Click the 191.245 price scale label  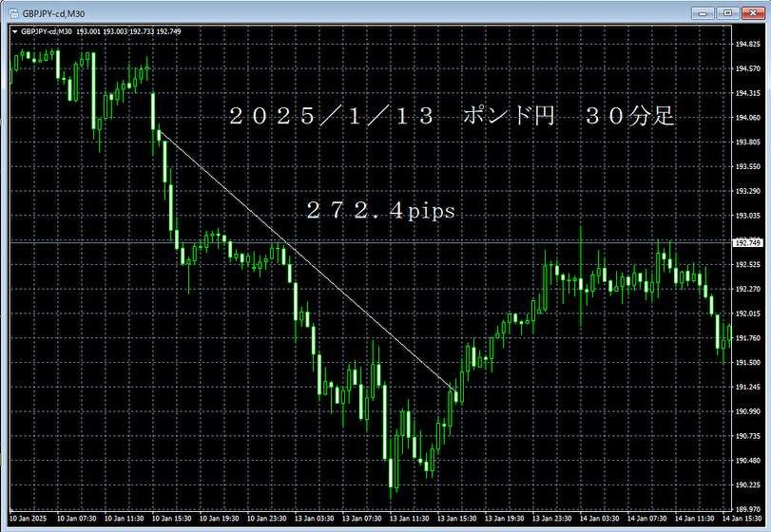click(747, 387)
